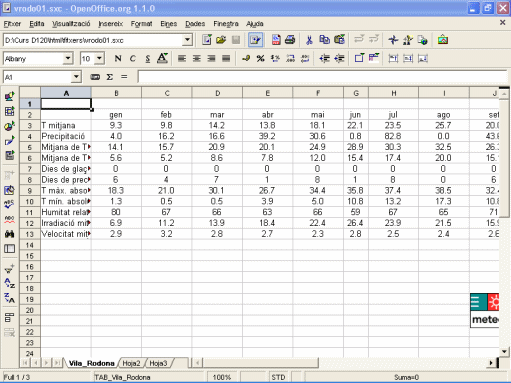The width and height of the screenshot is (511, 383).
Task: Align text left
Action: [x=182, y=59]
